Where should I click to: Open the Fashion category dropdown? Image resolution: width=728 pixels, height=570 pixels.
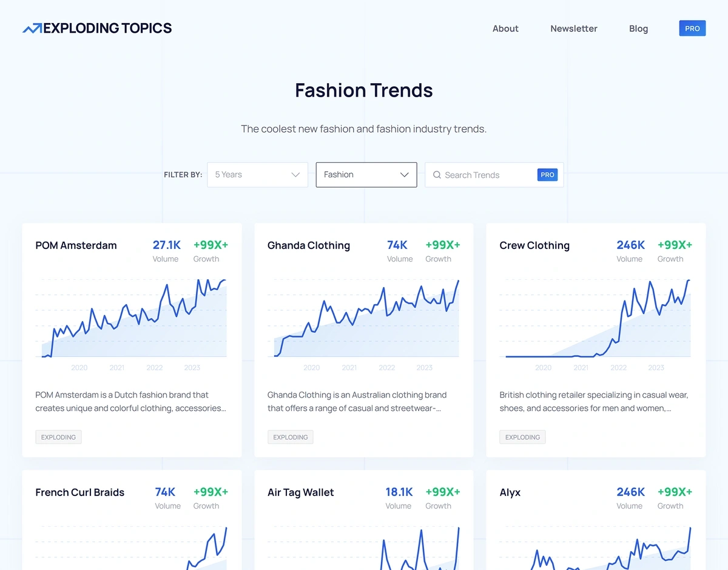point(366,175)
